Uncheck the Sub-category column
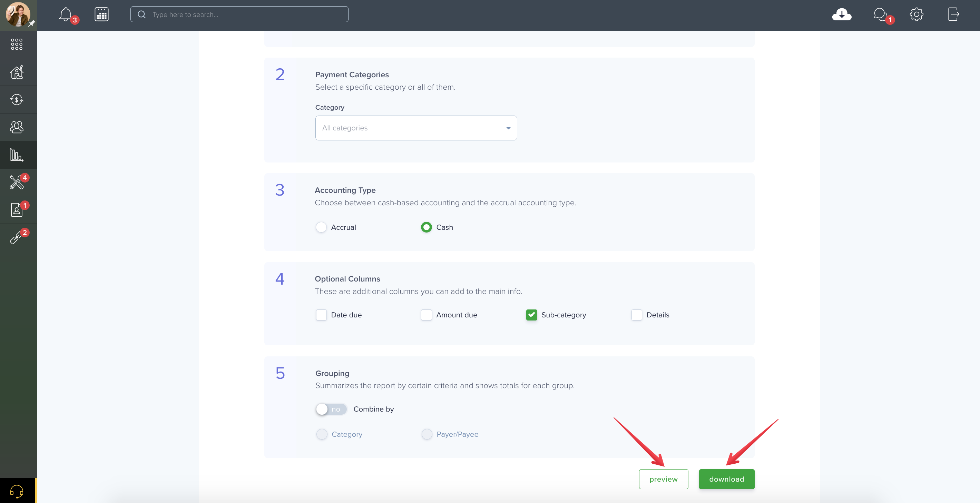 pyautogui.click(x=531, y=315)
